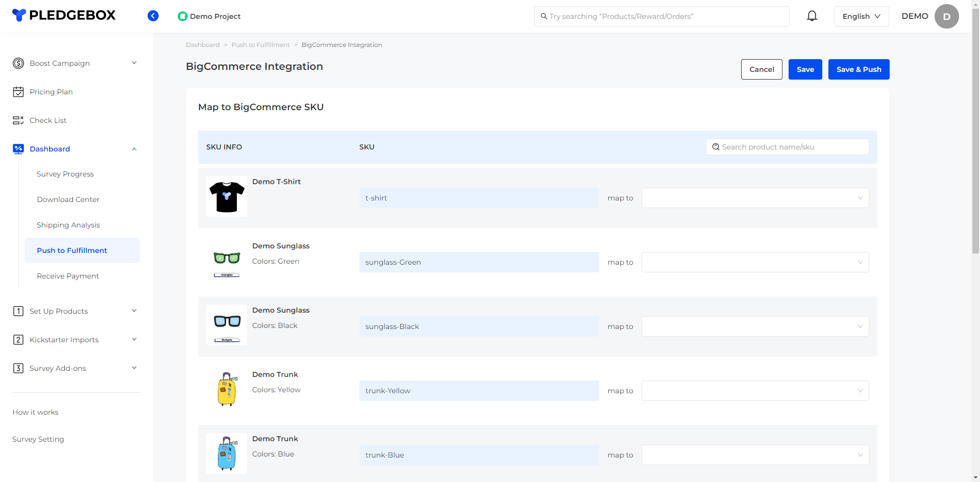Click the Boost Campaign dollar icon
Screen dimensions: 980x482
pyautogui.click(x=18, y=63)
